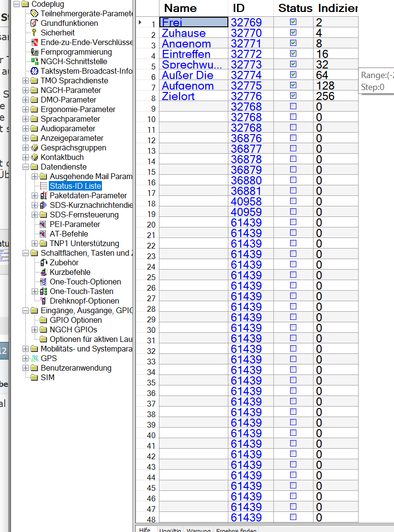Click the Name column header
This screenshot has width=394, height=532.
(x=180, y=8)
